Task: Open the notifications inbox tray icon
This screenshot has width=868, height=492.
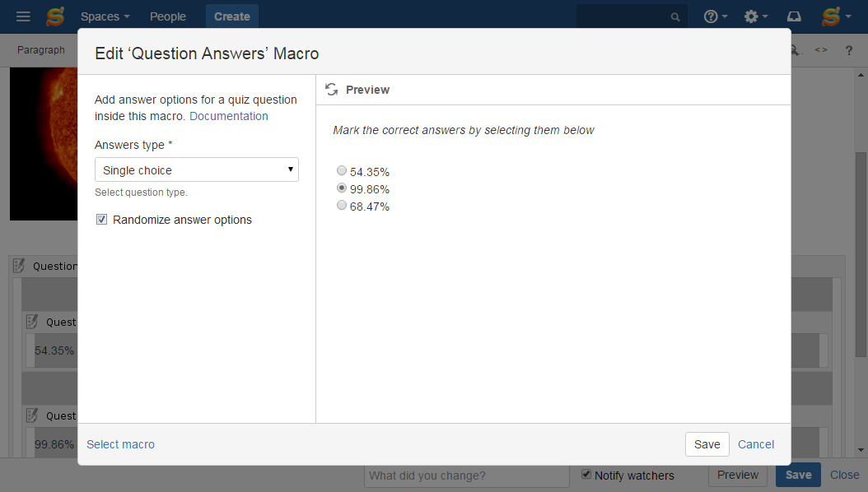Action: [795, 16]
